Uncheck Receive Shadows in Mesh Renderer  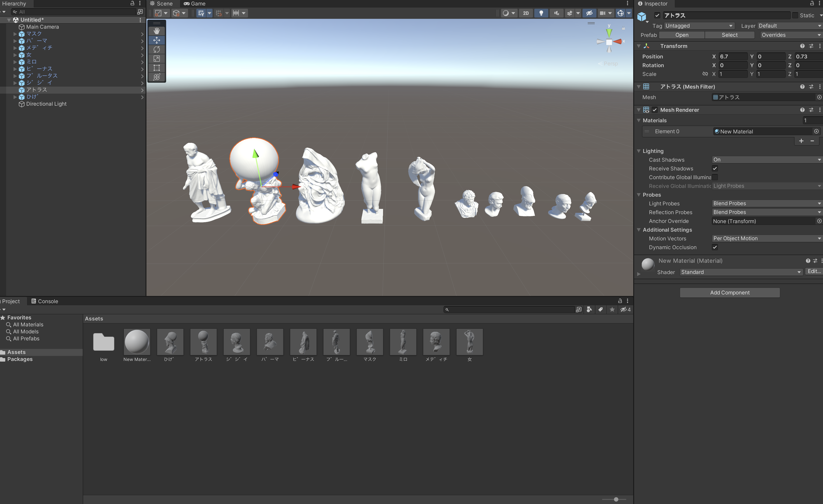click(715, 169)
